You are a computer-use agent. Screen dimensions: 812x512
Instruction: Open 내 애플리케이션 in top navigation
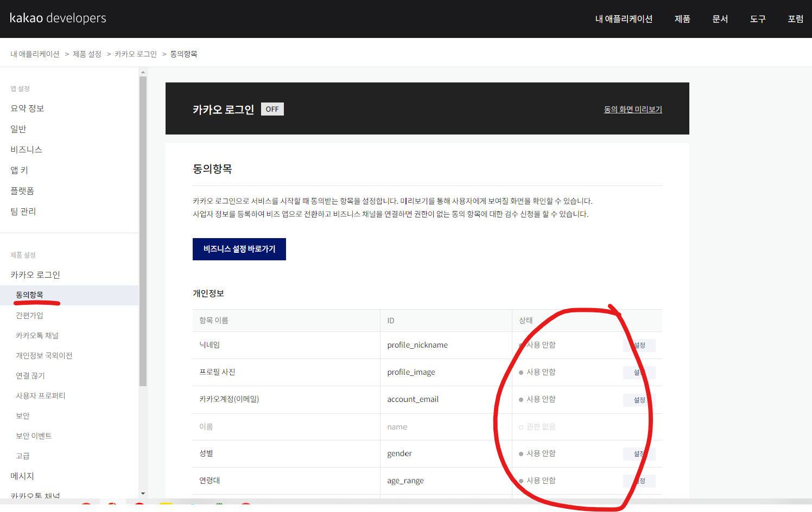pyautogui.click(x=624, y=19)
